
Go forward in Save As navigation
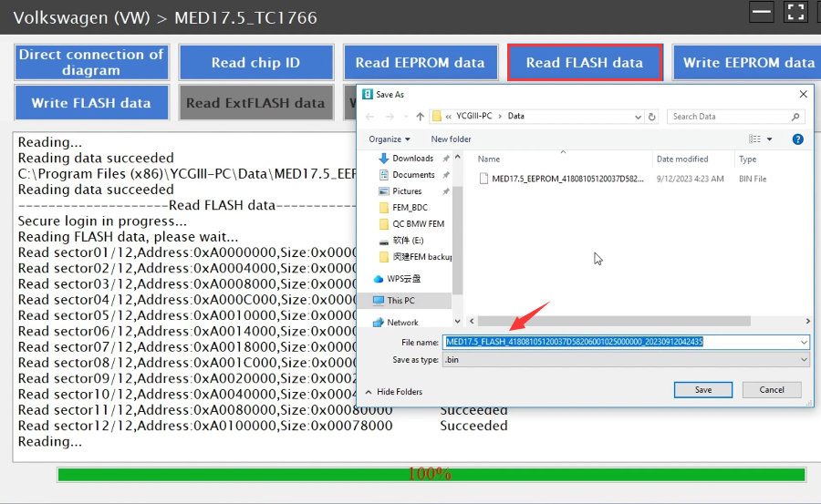[x=390, y=116]
